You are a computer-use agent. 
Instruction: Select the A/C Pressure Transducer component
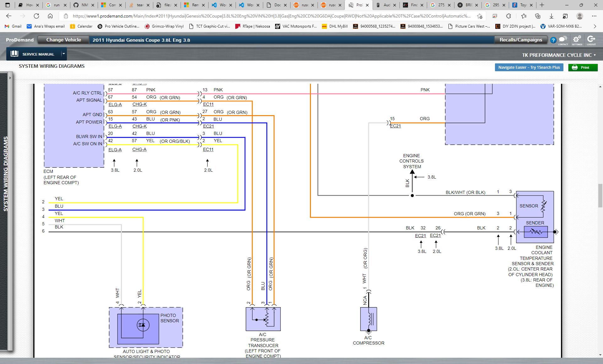click(x=263, y=319)
